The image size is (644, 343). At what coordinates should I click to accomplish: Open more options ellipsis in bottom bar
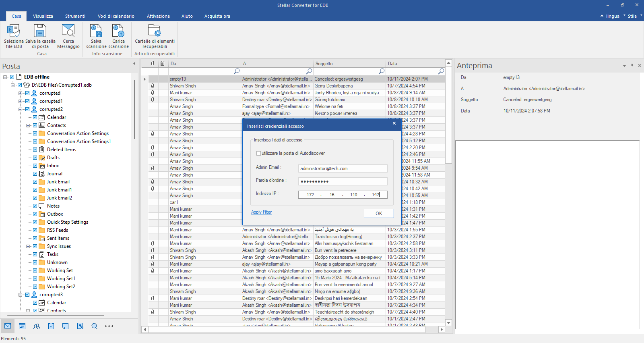[109, 326]
